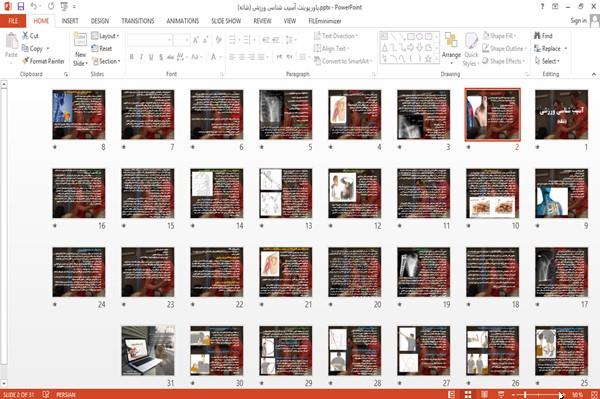Open the Shape Effects dropdown
The width and height of the screenshot is (600, 399).
(504, 61)
